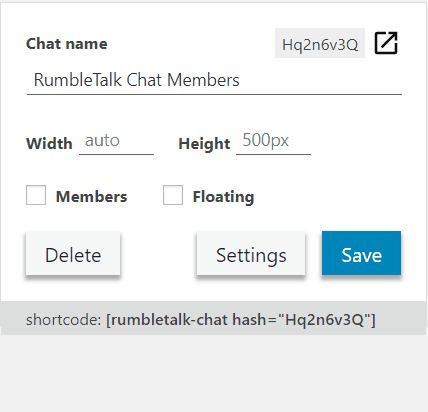Click the empty gray area below shortcode bar
The width and height of the screenshot is (428, 412).
point(214,373)
